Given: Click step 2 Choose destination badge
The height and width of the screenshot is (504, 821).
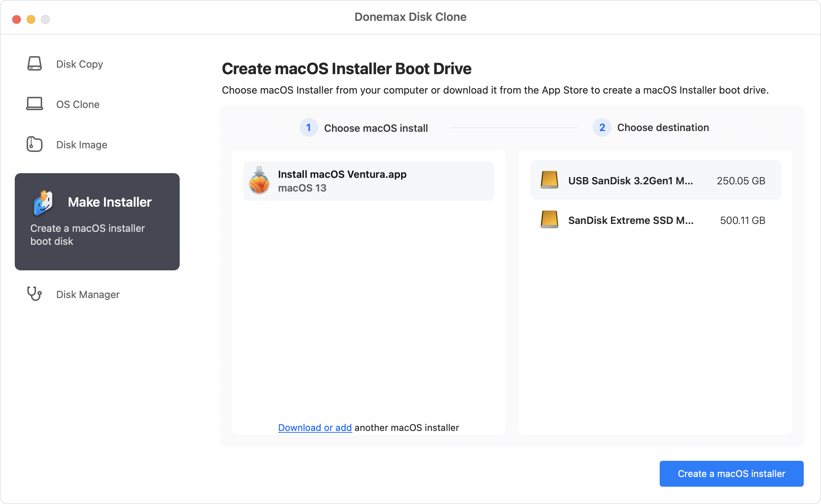Looking at the screenshot, I should 601,127.
